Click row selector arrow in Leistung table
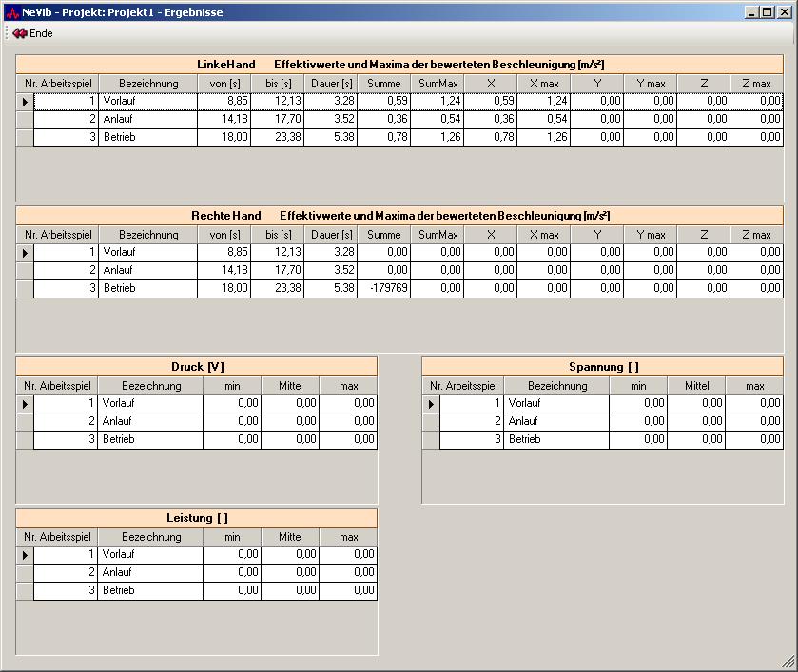 pyautogui.click(x=25, y=555)
